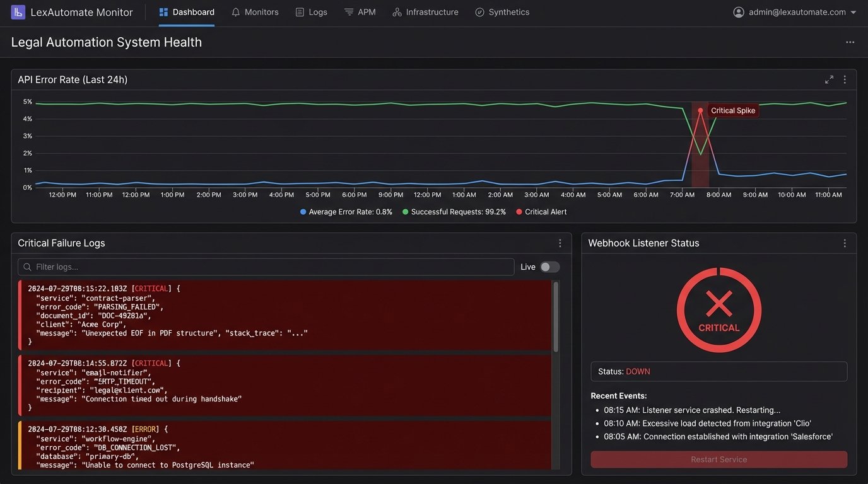Viewport: 868px width, 484px height.
Task: Open the Webhook Listener Status options menu
Action: (845, 243)
